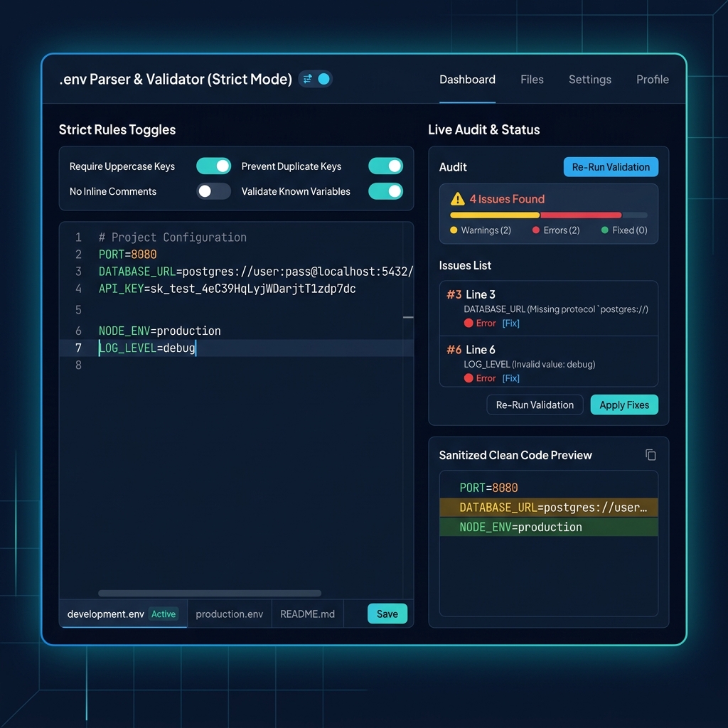Switch to production.env file tab
Viewport: 728px width, 728px height.
click(x=230, y=614)
